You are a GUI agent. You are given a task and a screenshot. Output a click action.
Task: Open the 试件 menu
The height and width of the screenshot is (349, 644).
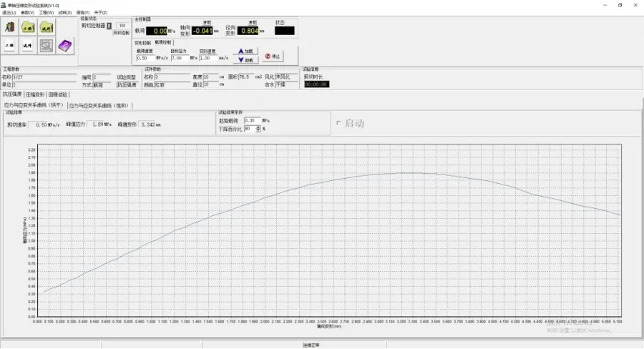tap(64, 13)
